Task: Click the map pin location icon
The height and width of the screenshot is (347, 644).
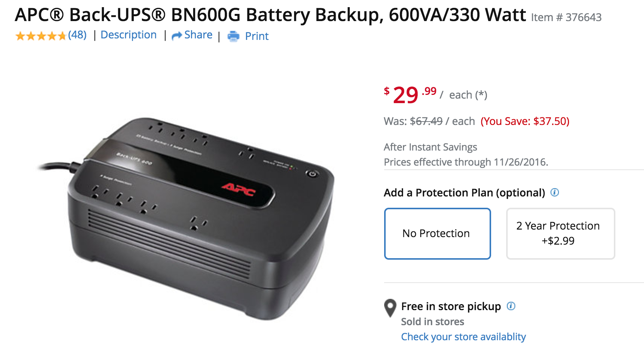Action: click(390, 308)
